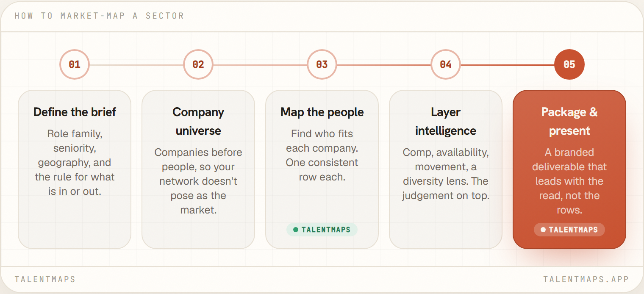The width and height of the screenshot is (644, 294).
Task: Open the TALENTMAPS.APP footer link
Action: (x=586, y=280)
